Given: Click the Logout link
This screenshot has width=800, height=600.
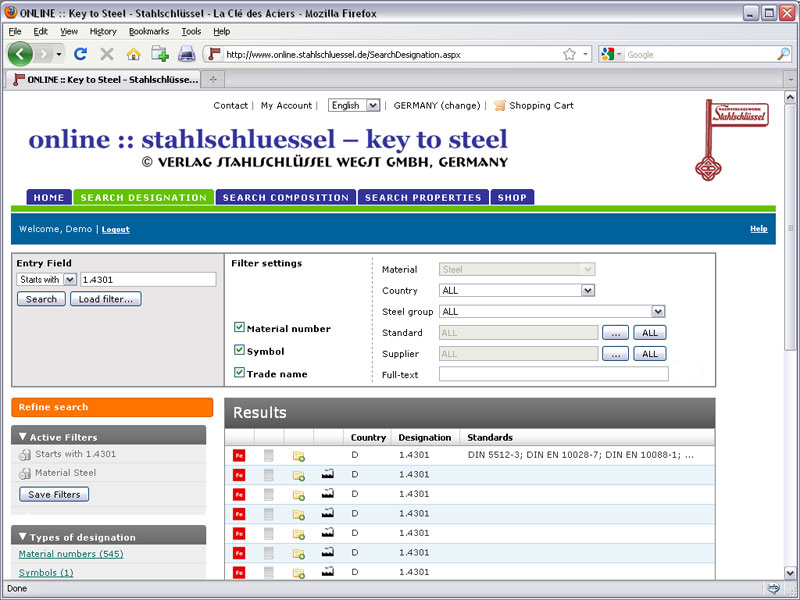Looking at the screenshot, I should pyautogui.click(x=116, y=230).
